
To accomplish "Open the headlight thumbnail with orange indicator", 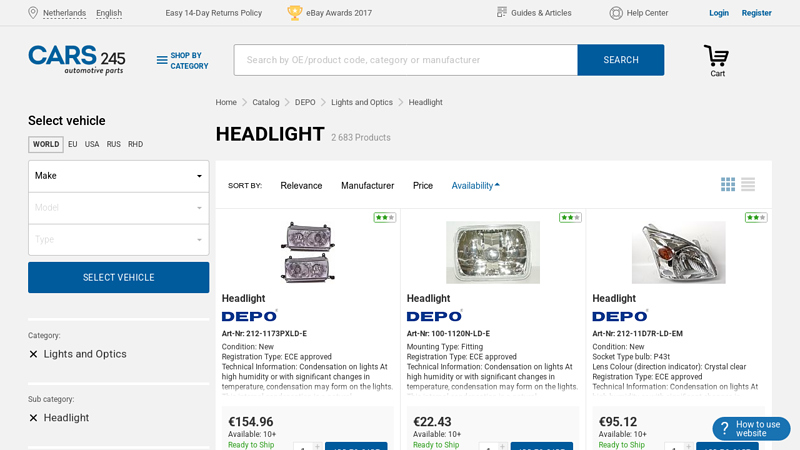I will pos(679,252).
